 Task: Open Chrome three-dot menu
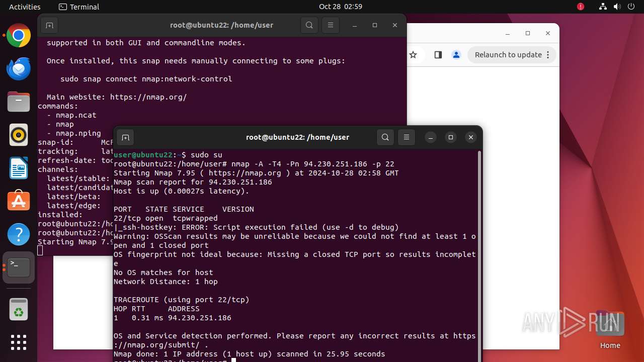548,55
